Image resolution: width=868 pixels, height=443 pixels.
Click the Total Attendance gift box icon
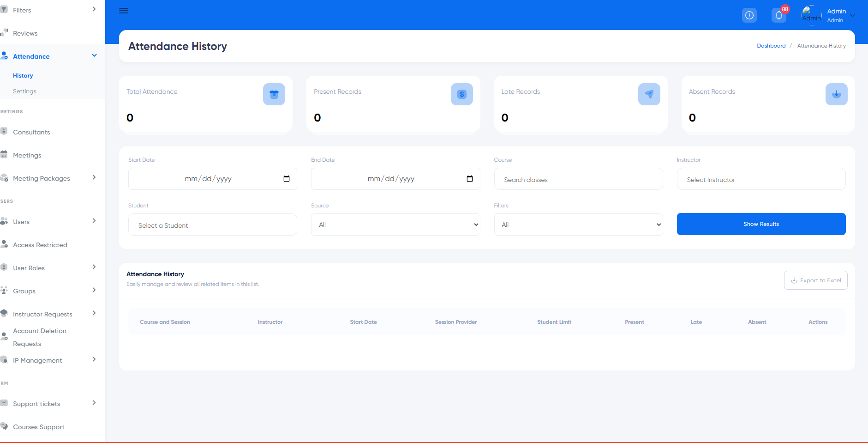(274, 94)
